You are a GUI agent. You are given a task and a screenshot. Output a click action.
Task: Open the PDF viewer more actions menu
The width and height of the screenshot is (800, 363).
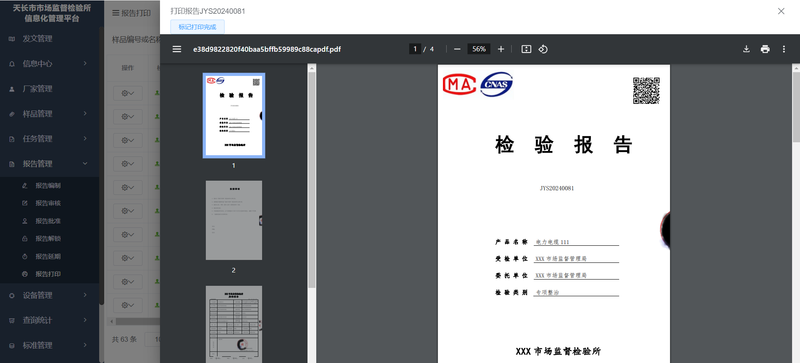784,49
